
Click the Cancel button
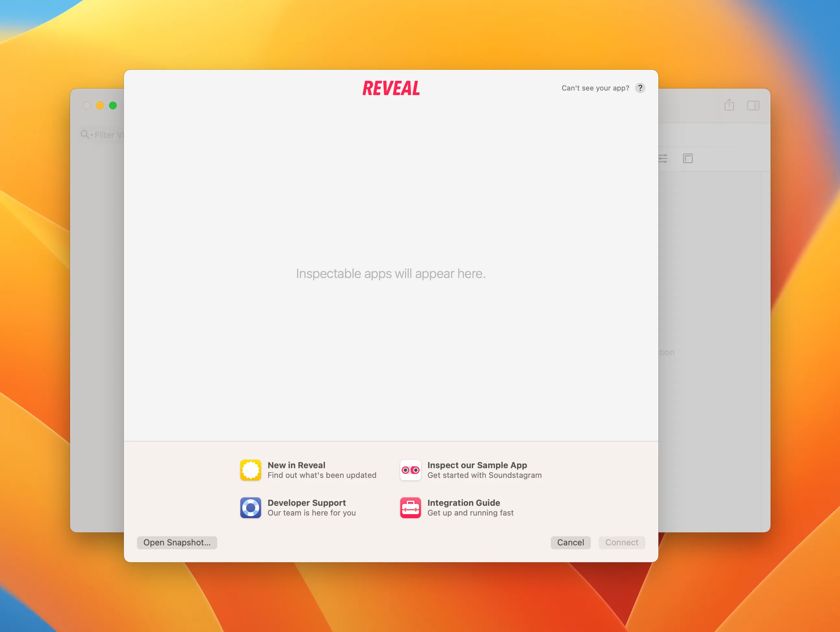[x=570, y=542]
